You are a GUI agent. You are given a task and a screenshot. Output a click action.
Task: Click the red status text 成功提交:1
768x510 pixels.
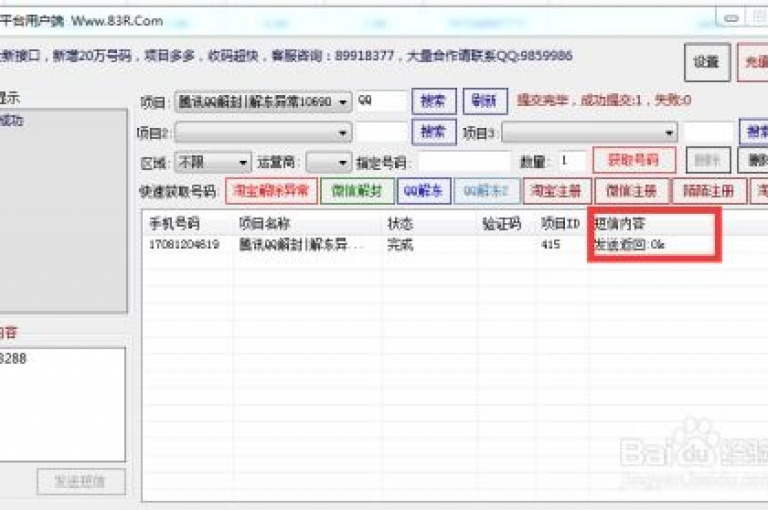611,101
